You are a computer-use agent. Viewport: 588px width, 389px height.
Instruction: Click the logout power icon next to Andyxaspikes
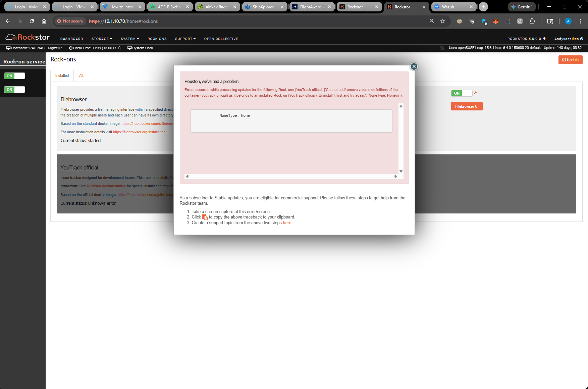582,39
